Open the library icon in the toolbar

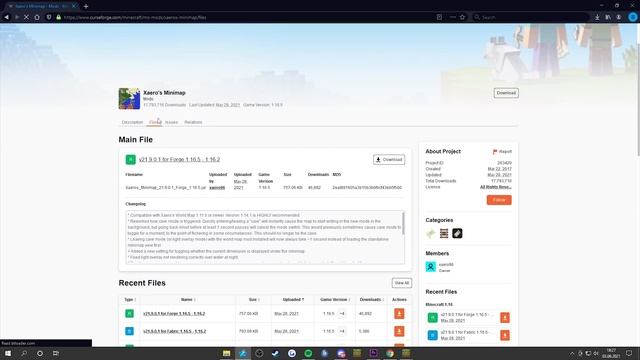point(608,17)
